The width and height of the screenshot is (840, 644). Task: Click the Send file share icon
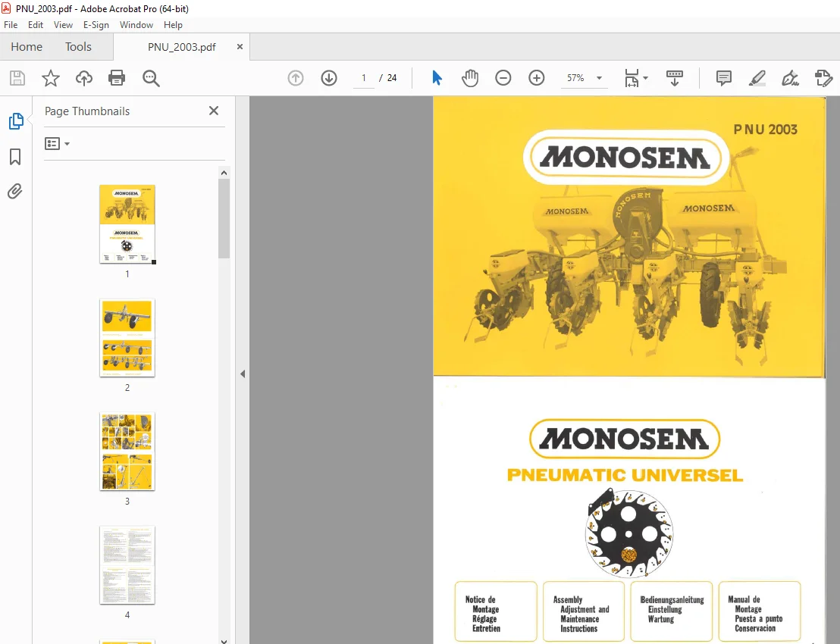pos(823,78)
